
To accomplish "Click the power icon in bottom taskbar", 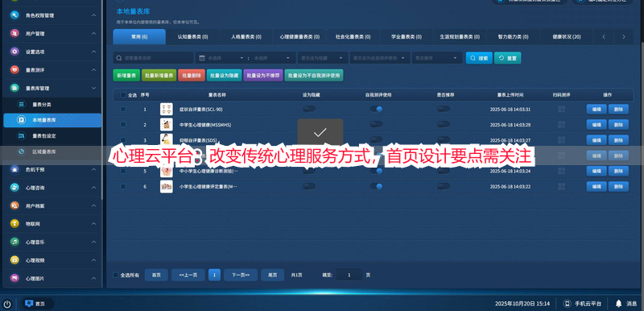I will [7, 304].
